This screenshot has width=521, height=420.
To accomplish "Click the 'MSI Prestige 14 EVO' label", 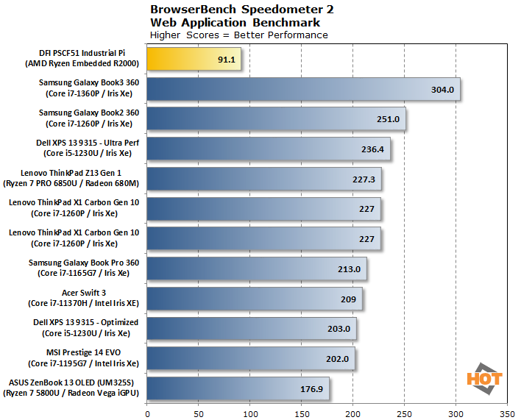I will point(83,352).
